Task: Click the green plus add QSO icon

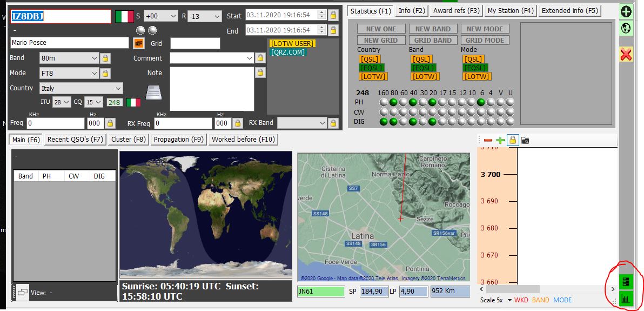Action: point(626,11)
